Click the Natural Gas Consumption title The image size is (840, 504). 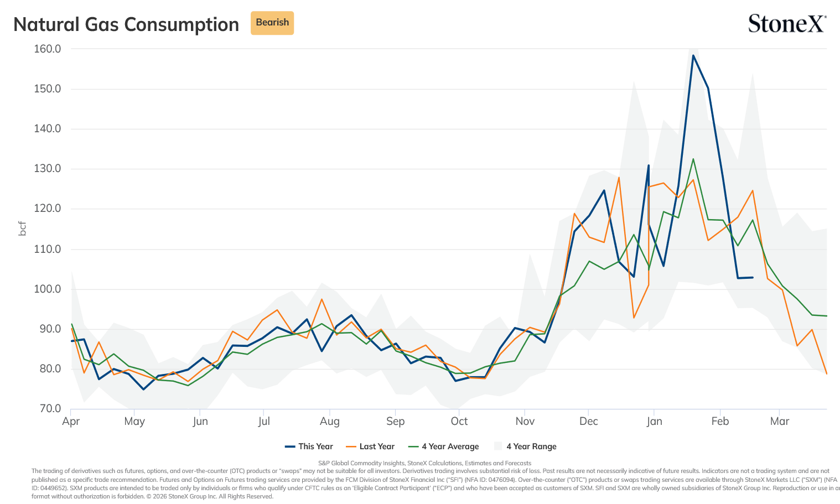126,24
